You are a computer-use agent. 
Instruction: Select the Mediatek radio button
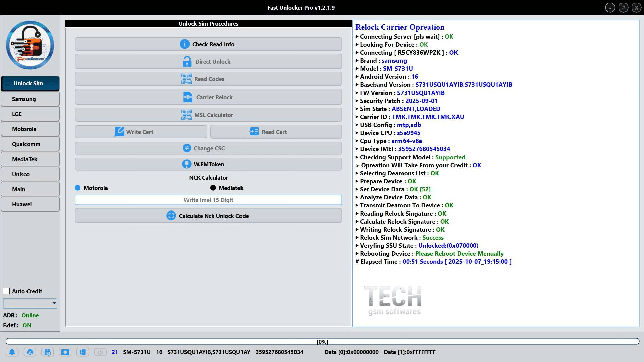tap(213, 188)
